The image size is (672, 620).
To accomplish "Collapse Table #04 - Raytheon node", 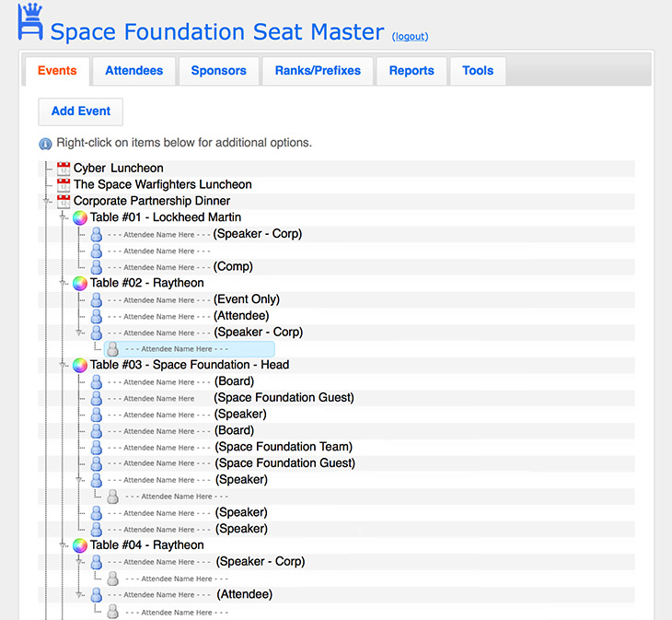I will tap(64, 545).
